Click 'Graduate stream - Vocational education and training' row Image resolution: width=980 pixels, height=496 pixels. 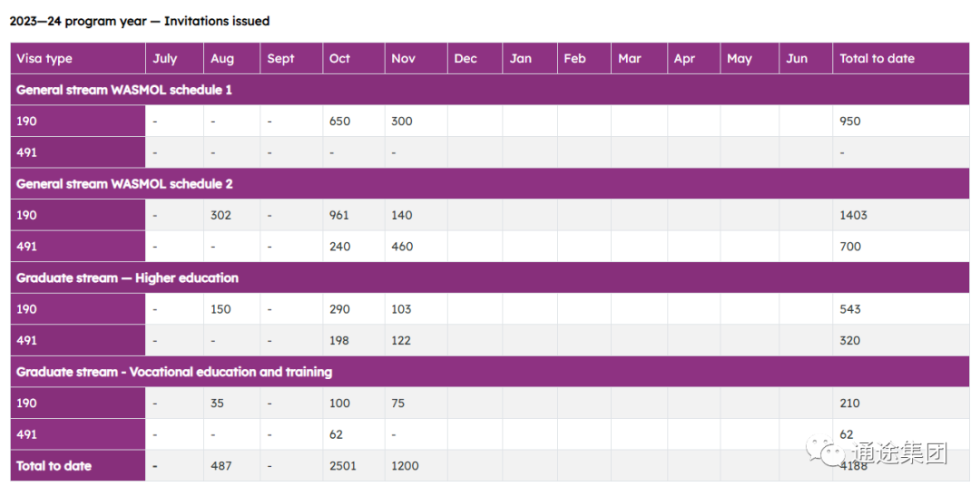tap(490, 372)
